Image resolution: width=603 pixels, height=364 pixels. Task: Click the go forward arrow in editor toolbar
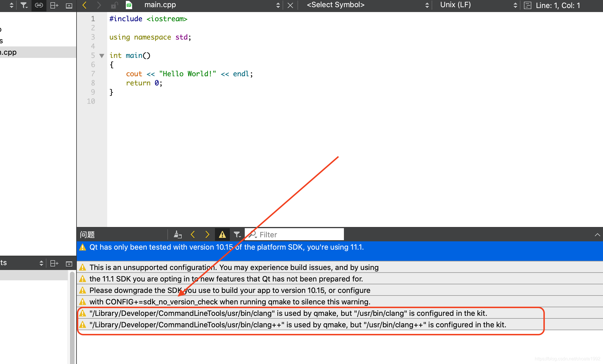[99, 5]
